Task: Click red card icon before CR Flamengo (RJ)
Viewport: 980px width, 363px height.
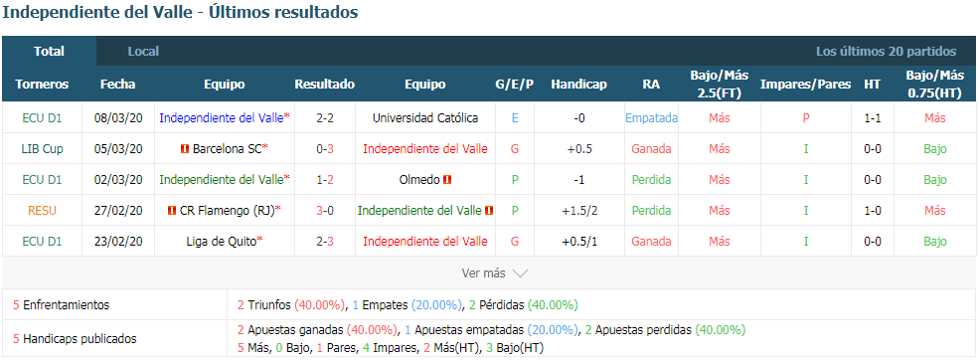Action: pos(172,211)
